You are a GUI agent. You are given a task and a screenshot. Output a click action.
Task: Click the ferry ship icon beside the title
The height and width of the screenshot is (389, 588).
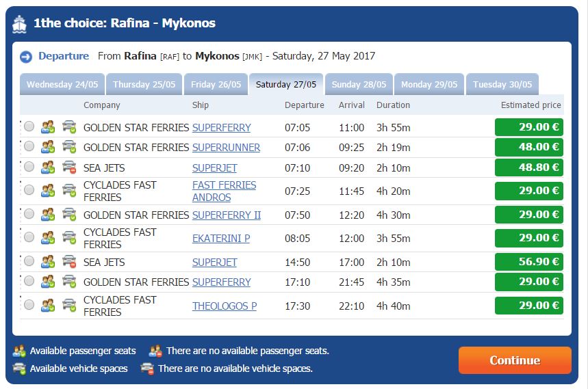coord(19,25)
